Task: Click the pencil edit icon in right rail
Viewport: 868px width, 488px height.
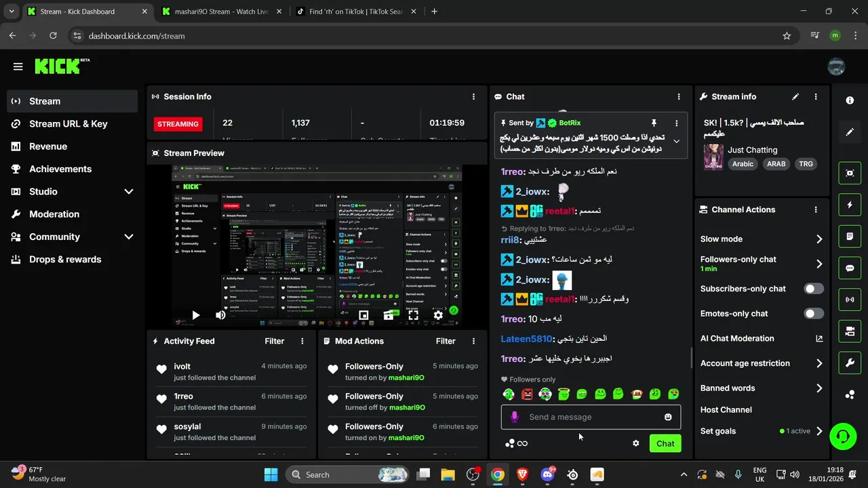Action: pyautogui.click(x=850, y=132)
